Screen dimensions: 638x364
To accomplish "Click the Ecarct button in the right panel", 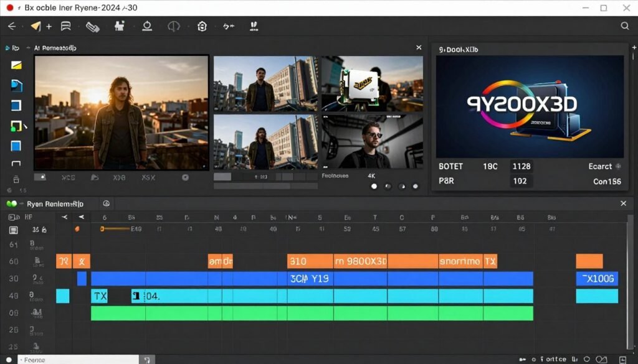I will coord(600,166).
